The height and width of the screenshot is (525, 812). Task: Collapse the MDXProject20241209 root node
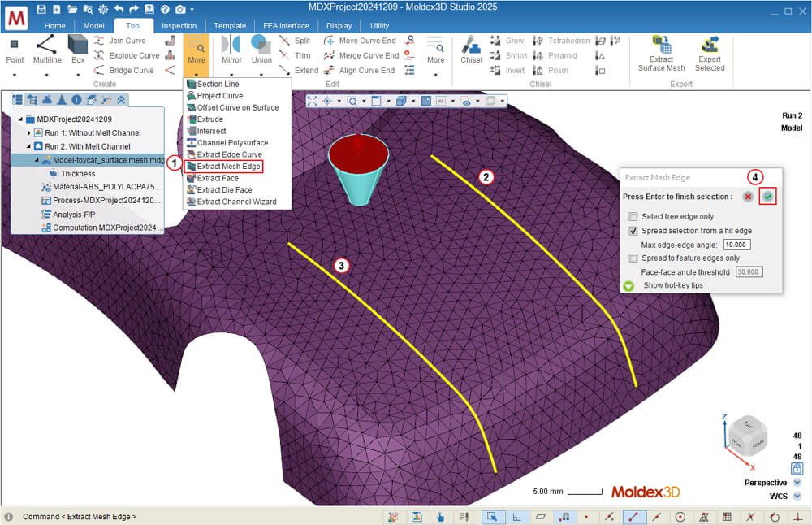tap(21, 119)
